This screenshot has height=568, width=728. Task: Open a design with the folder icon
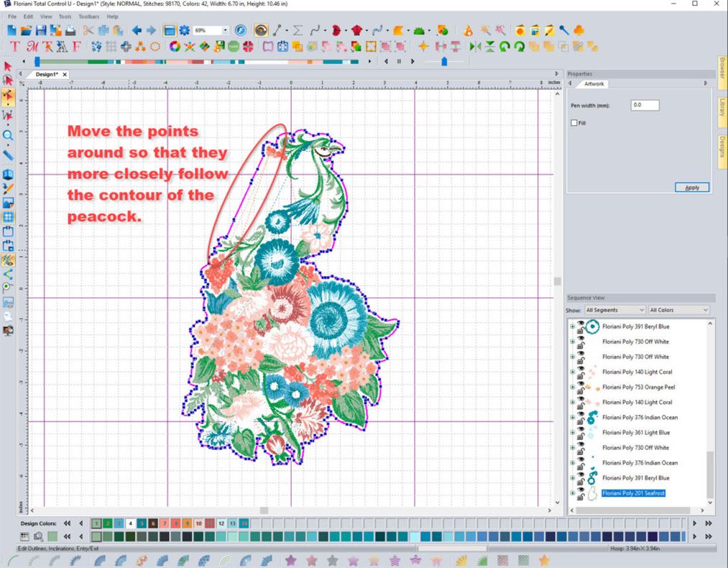click(27, 30)
